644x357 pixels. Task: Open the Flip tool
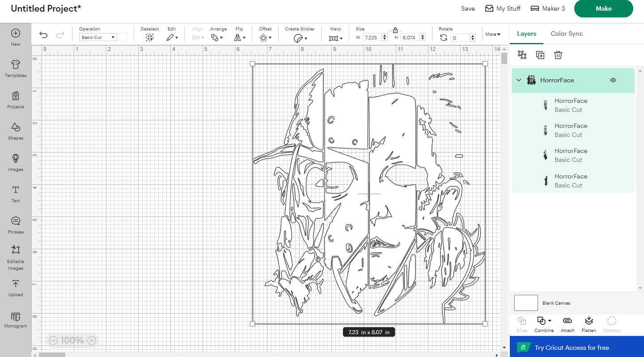point(240,38)
